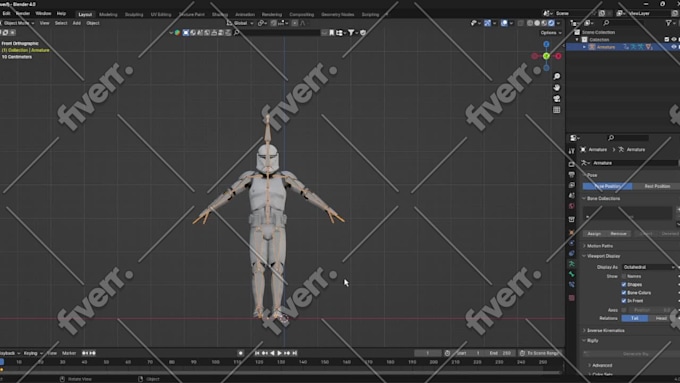Open the viewport Add menu
This screenshot has width=680, height=383.
(77, 23)
